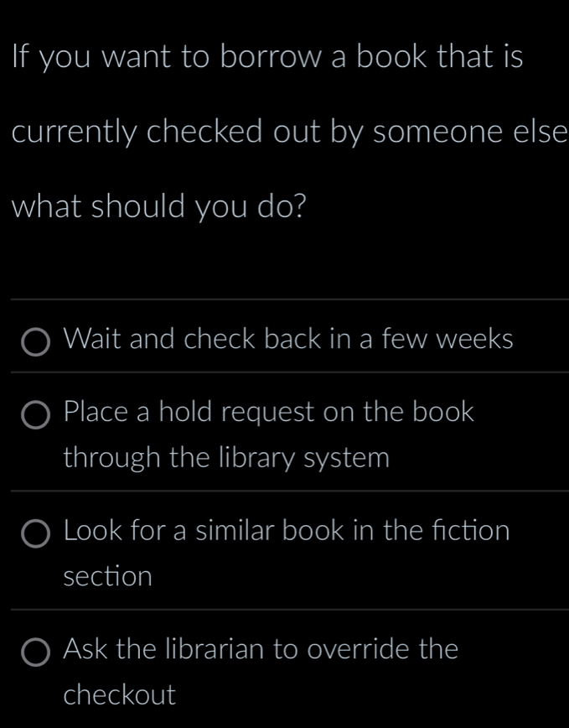
Task: Click the "through the library system" line
Action: tap(227, 458)
